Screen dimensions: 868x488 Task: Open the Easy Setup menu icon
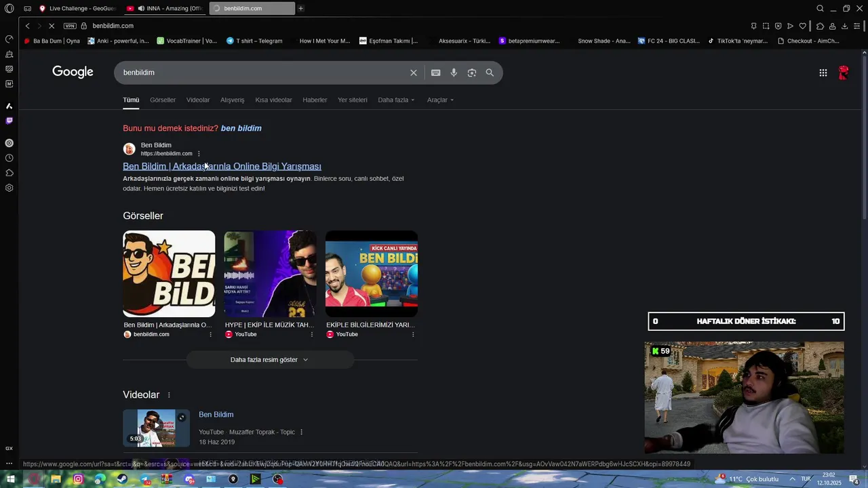click(x=857, y=26)
